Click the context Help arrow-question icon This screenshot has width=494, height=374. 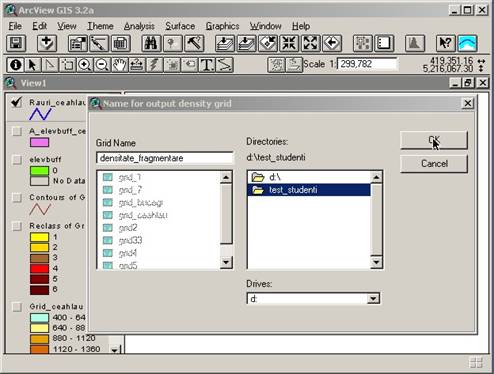(445, 43)
